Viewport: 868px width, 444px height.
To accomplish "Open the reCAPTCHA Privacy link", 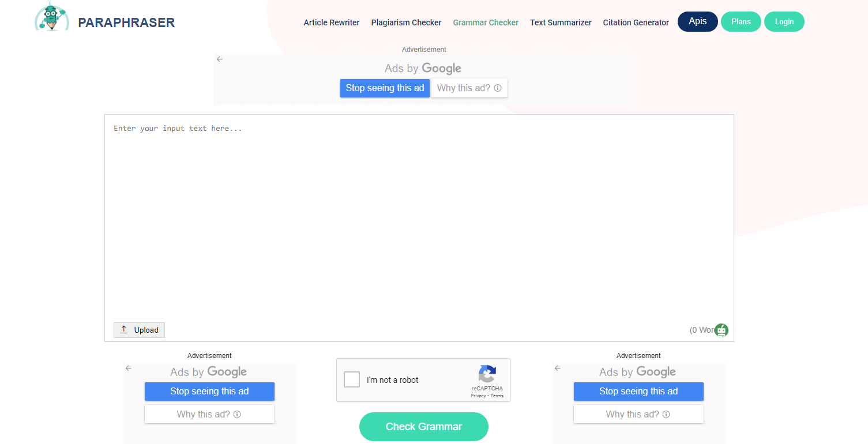I will click(x=478, y=396).
